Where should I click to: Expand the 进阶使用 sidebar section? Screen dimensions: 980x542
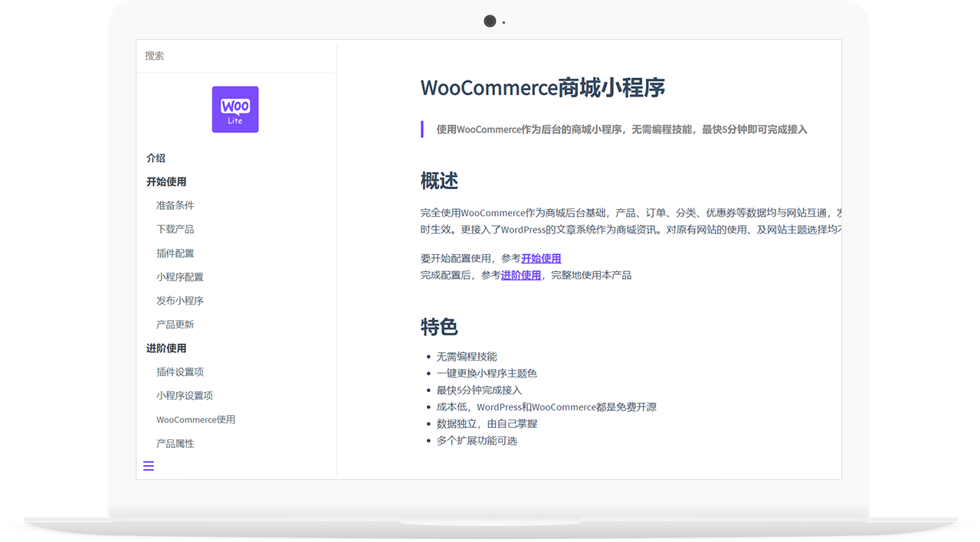pos(166,348)
